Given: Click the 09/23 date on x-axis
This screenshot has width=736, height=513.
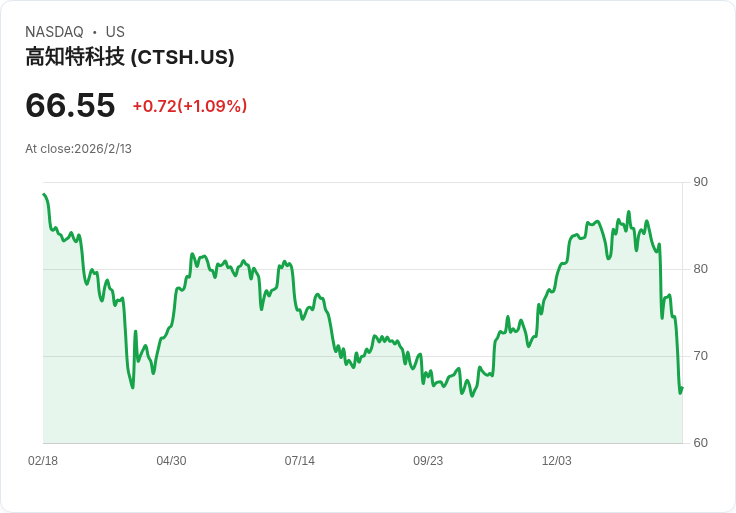Looking at the screenshot, I should [428, 461].
